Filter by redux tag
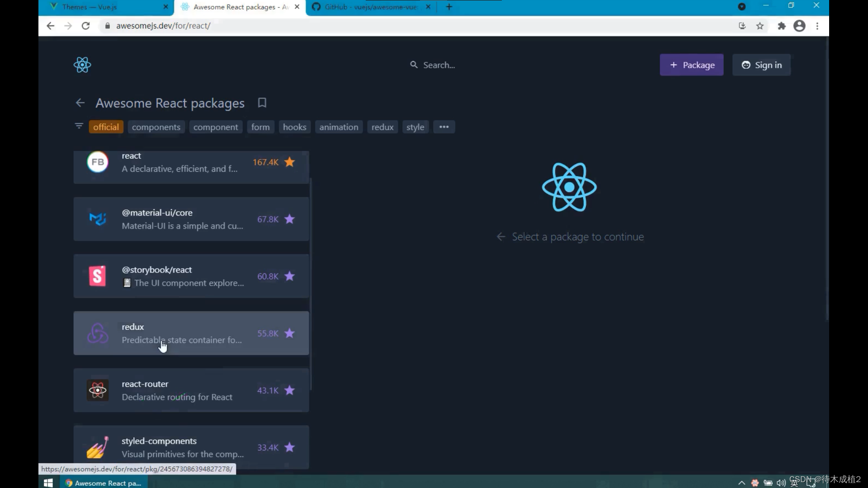The width and height of the screenshot is (868, 488). [x=382, y=127]
